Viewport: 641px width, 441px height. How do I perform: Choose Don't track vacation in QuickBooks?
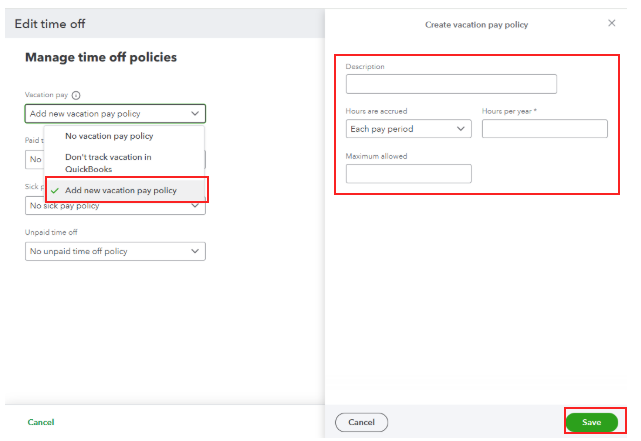108,163
